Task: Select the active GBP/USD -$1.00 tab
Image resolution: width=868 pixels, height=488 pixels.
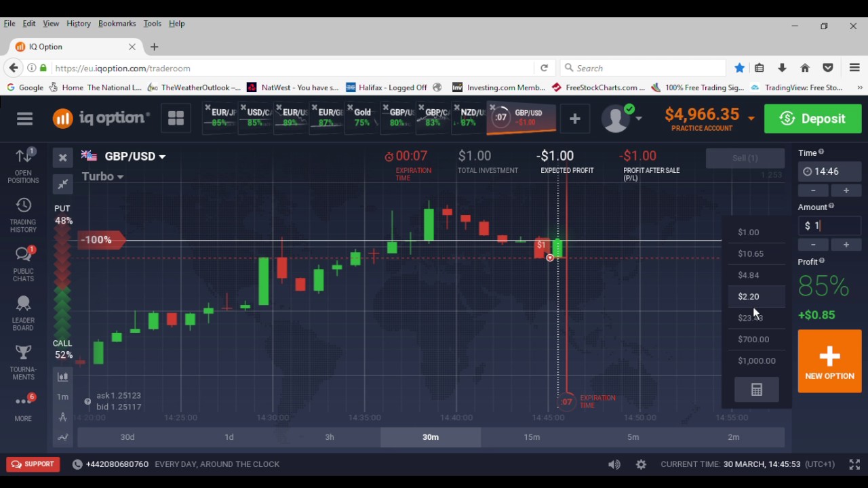Action: (x=522, y=117)
